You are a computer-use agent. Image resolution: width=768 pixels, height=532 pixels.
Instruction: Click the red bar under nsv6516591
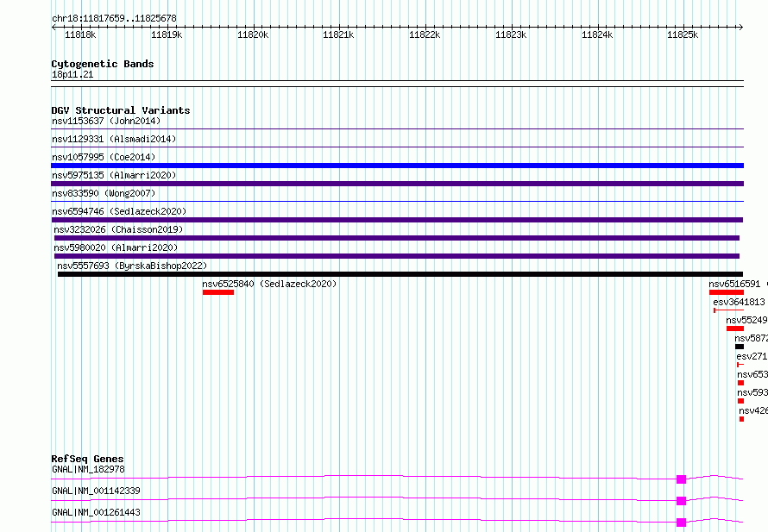point(727,292)
